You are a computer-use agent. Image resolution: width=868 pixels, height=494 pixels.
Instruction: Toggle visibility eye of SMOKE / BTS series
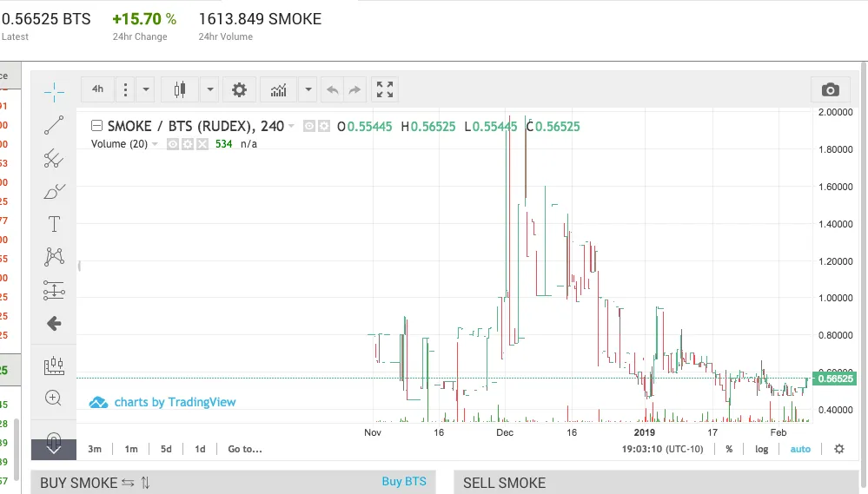point(309,127)
